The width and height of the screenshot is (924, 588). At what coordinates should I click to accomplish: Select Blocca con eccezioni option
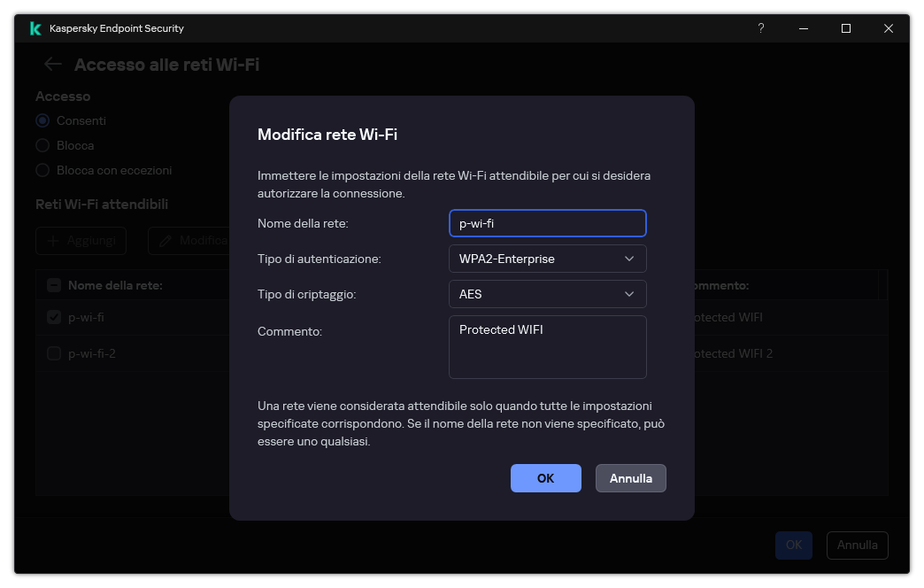click(x=42, y=170)
